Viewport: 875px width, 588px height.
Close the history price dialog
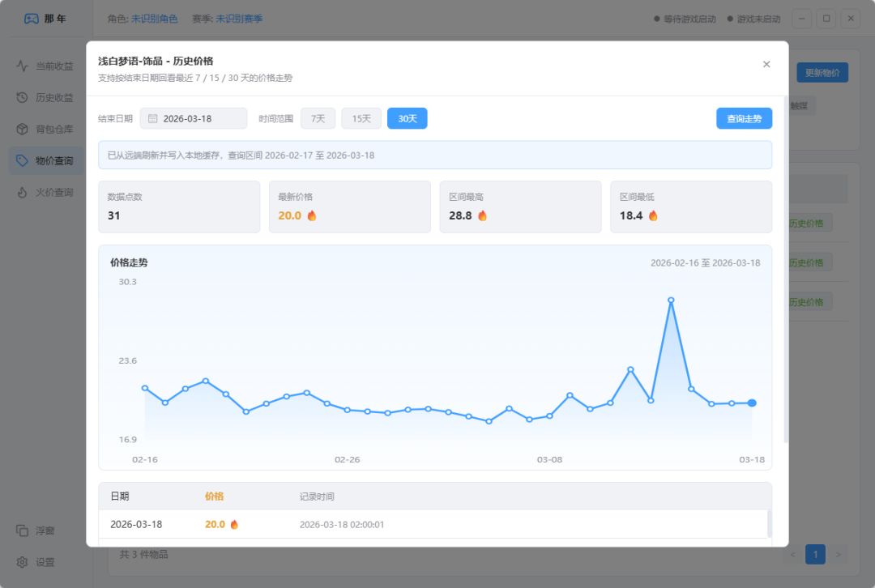[766, 64]
